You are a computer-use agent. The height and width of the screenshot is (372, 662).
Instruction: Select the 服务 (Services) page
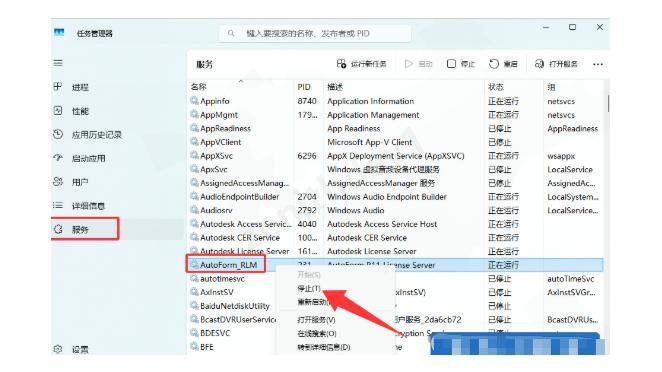(84, 229)
